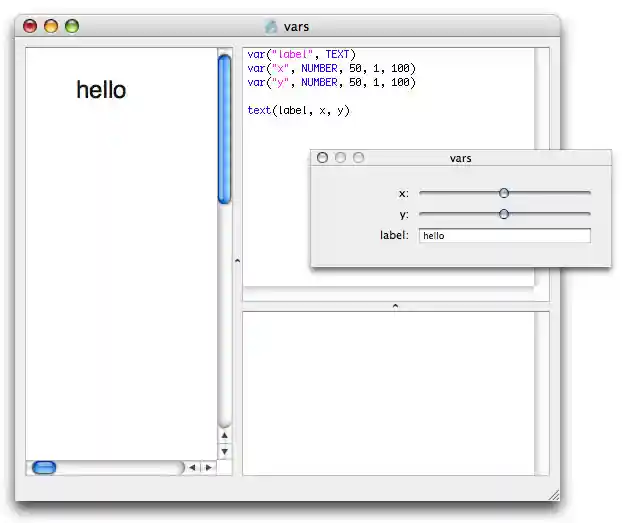Place cursor on the text(label, x, y) code line
Screen dimensions: 622x523
click(x=299, y=110)
